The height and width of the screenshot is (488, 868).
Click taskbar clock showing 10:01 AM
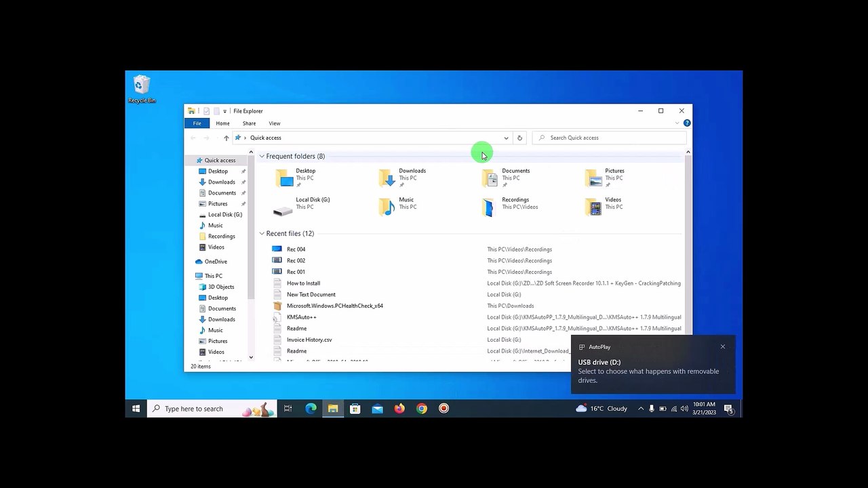coord(704,409)
